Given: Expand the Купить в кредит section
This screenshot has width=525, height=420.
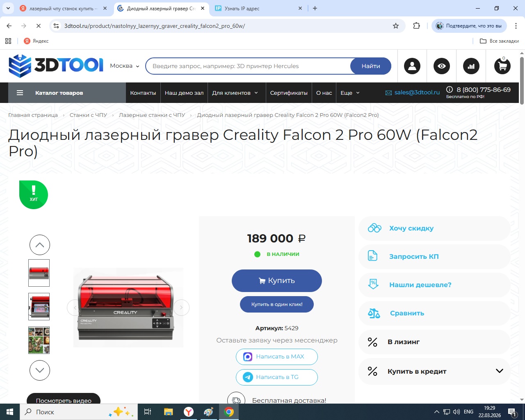Looking at the screenshot, I should tap(434, 371).
